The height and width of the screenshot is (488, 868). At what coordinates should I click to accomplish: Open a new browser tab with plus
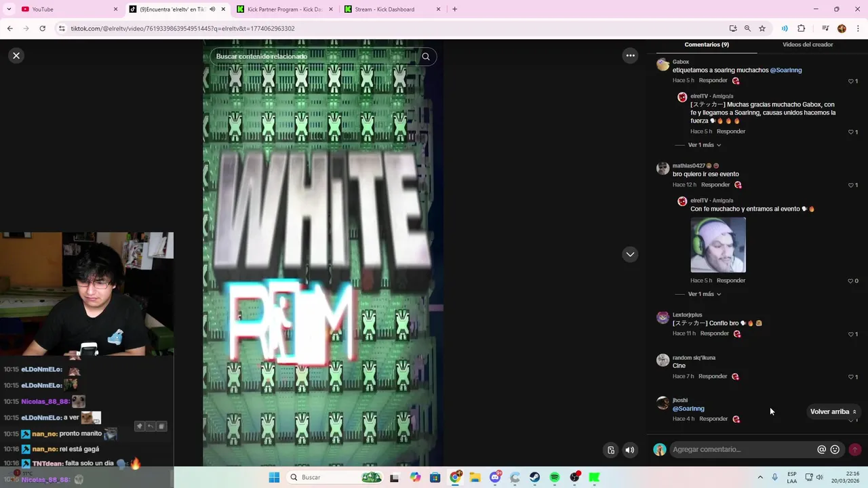(454, 9)
